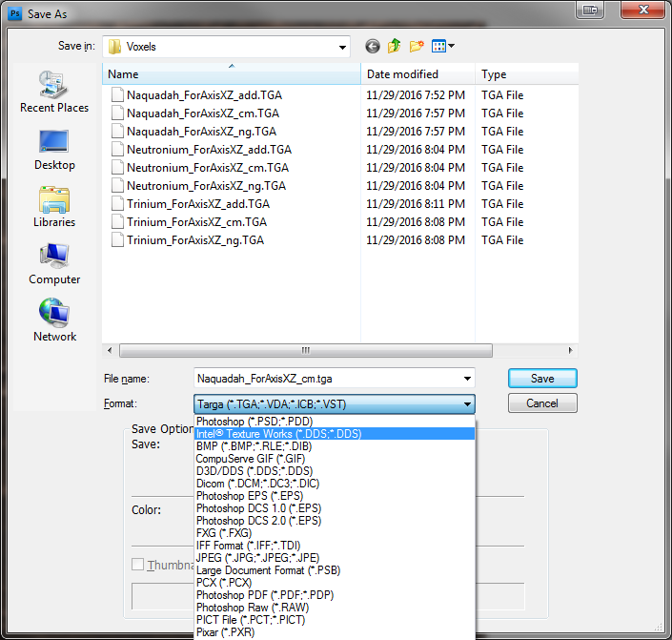Go to Desktop in the sidebar
The height and width of the screenshot is (640, 672).
click(54, 150)
